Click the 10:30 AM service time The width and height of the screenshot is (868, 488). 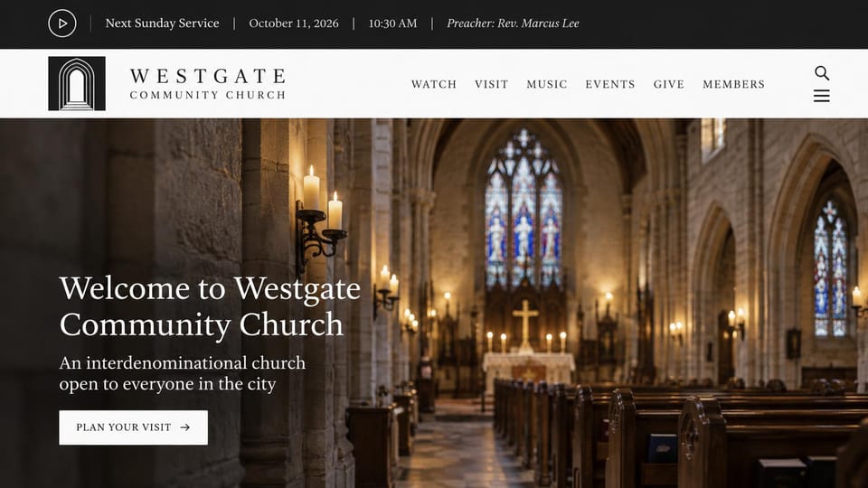coord(392,23)
